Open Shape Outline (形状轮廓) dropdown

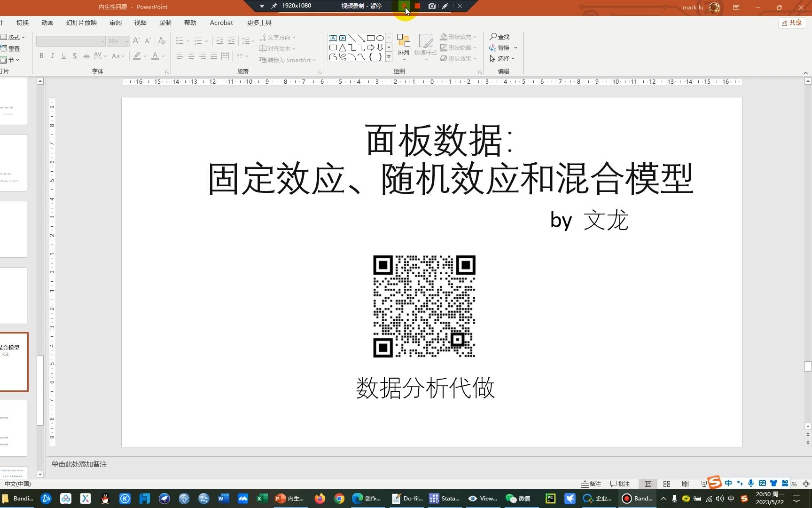[459, 48]
